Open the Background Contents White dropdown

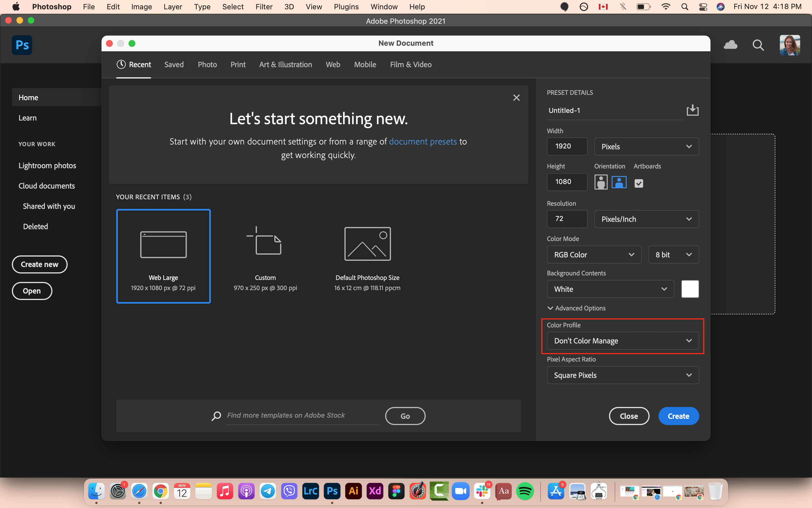pos(610,289)
